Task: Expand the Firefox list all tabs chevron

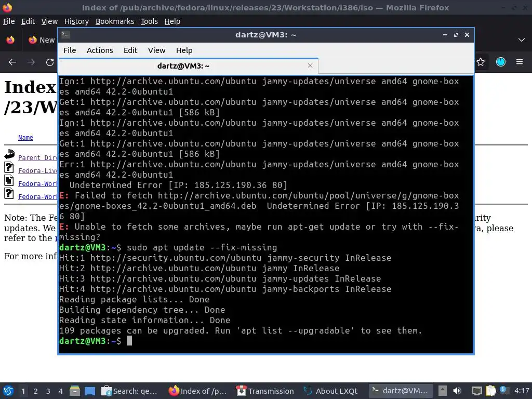Action: pyautogui.click(x=522, y=39)
